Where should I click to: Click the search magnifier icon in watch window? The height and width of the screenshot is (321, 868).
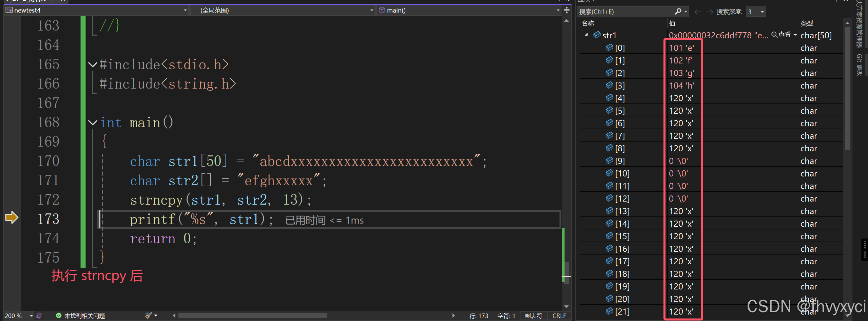click(678, 12)
